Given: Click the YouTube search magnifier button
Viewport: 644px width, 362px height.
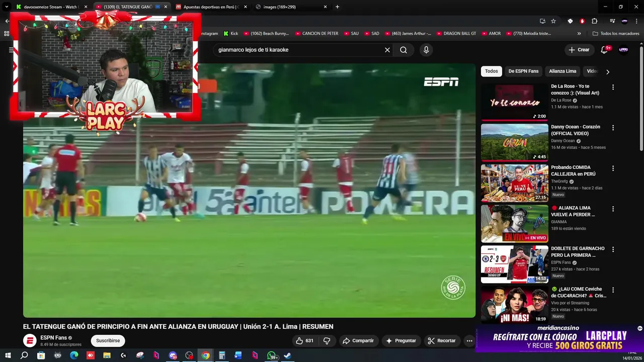Looking at the screenshot, I should coord(404,50).
